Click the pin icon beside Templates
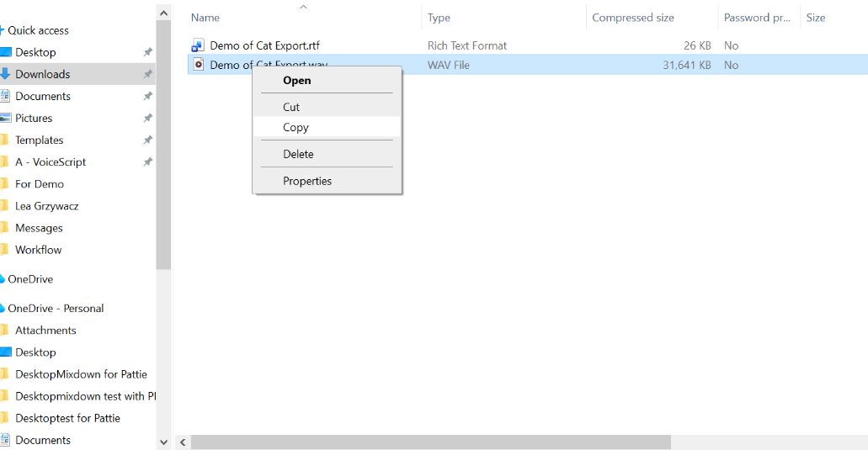The height and width of the screenshot is (450, 868). pyautogui.click(x=147, y=140)
